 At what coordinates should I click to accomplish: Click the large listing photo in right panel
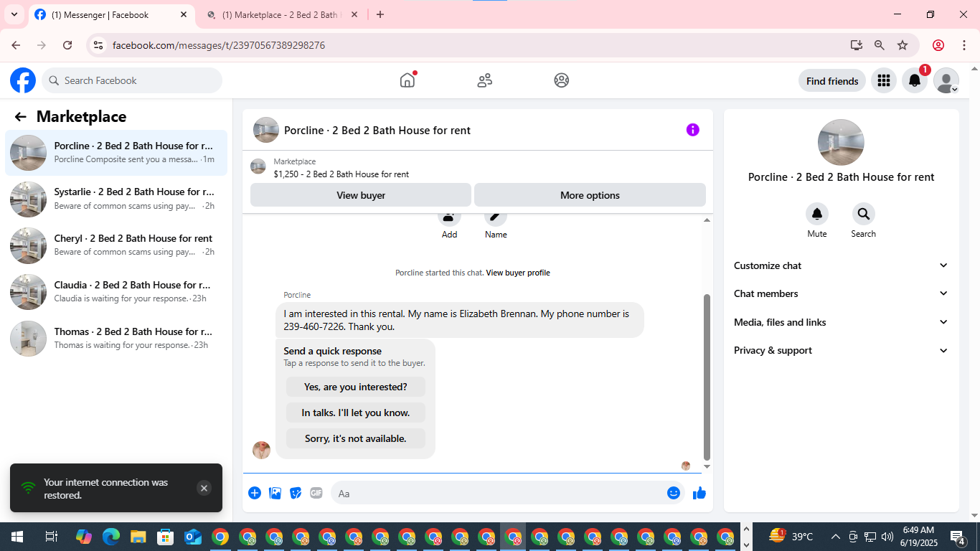pos(841,142)
